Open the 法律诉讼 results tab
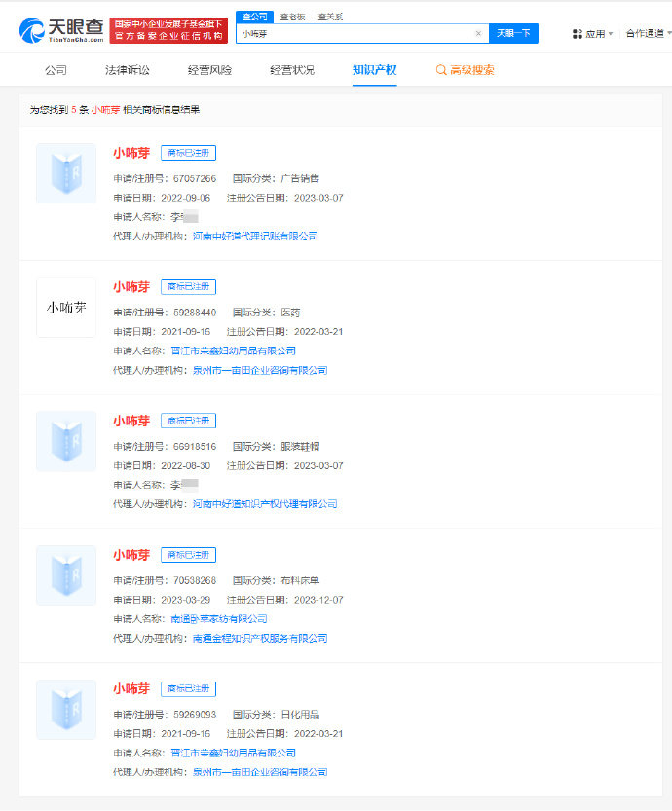Screen dimensions: 672x811 128,70
